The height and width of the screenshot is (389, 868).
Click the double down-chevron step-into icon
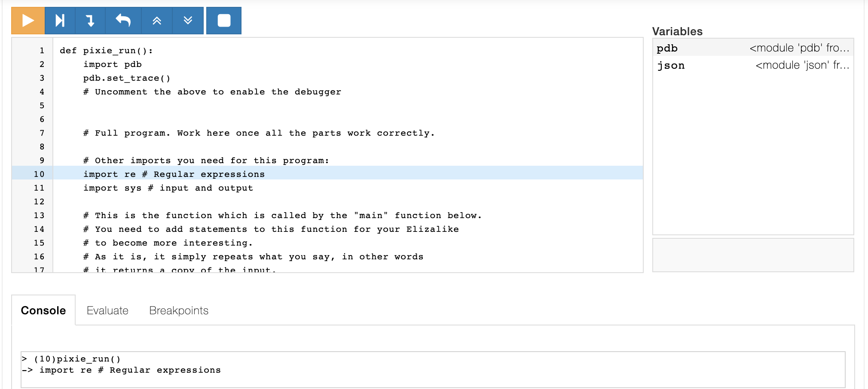click(x=188, y=20)
